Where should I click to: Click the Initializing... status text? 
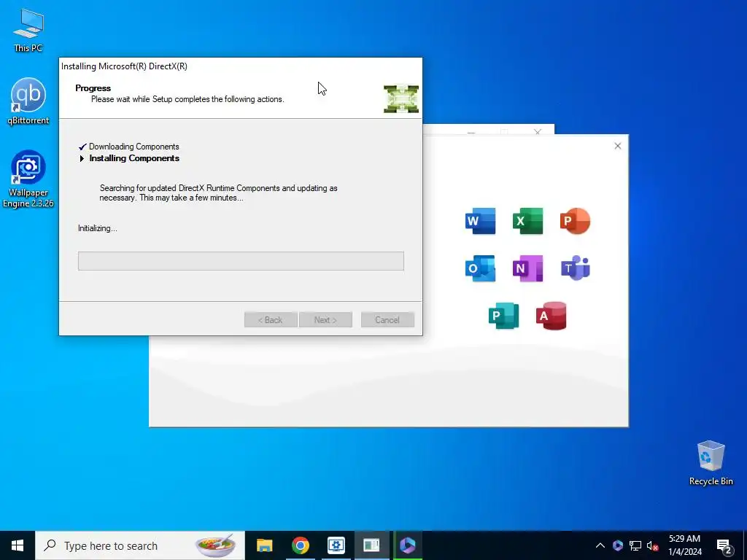point(98,228)
